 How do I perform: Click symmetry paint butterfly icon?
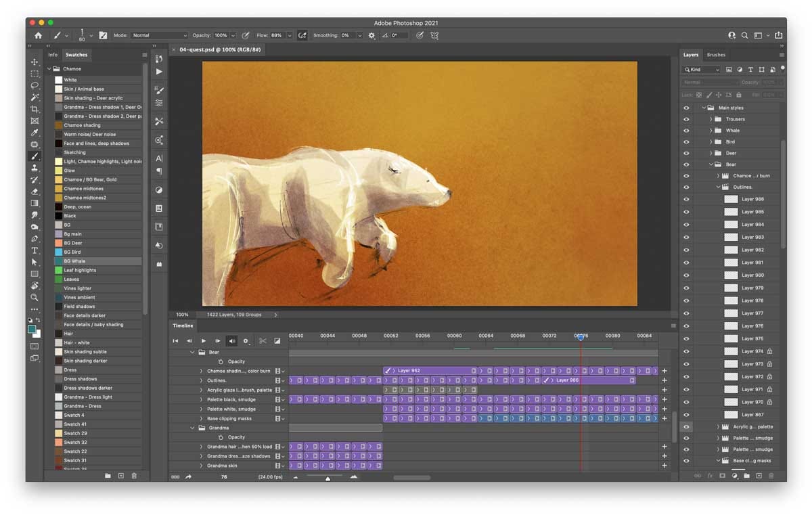[434, 35]
